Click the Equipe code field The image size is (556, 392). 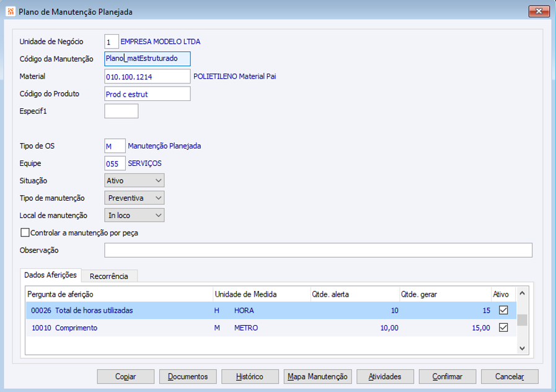pyautogui.click(x=115, y=163)
